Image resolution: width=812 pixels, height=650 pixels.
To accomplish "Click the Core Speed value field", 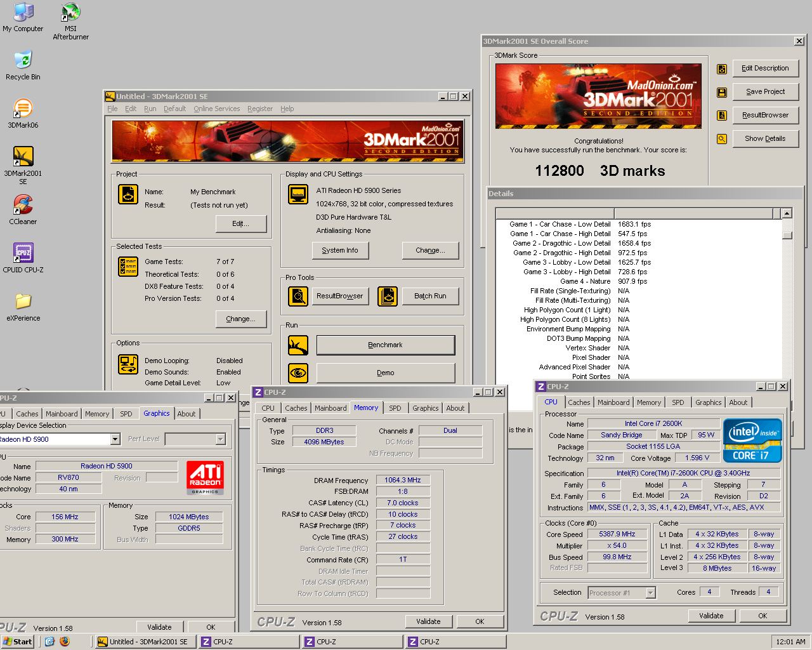I will [x=617, y=534].
